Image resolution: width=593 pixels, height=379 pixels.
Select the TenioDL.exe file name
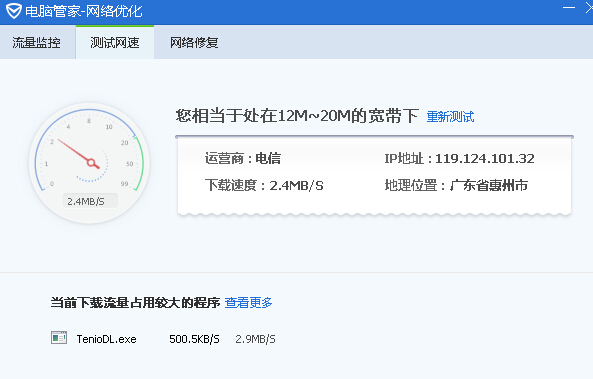click(x=106, y=339)
